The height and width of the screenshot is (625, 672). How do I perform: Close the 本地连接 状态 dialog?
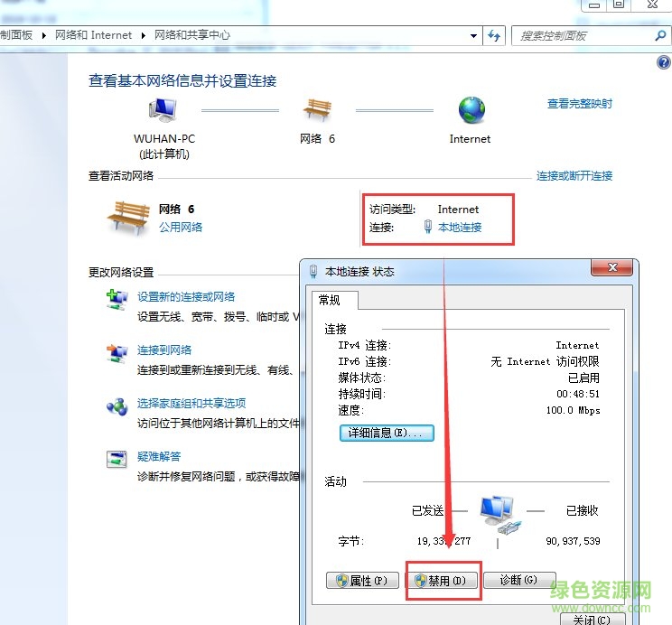tap(612, 267)
